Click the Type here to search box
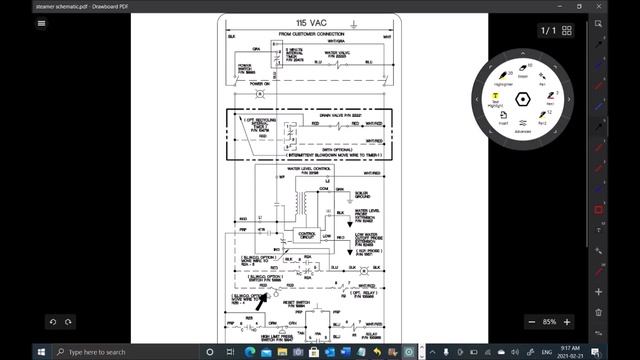This screenshot has height=360, width=640. point(127,352)
